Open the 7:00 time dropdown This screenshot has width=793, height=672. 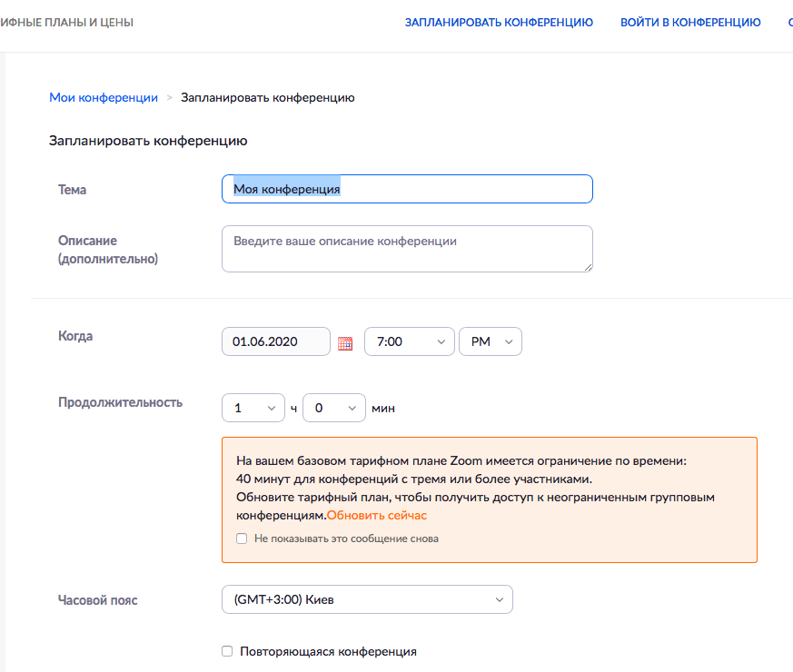coord(409,341)
